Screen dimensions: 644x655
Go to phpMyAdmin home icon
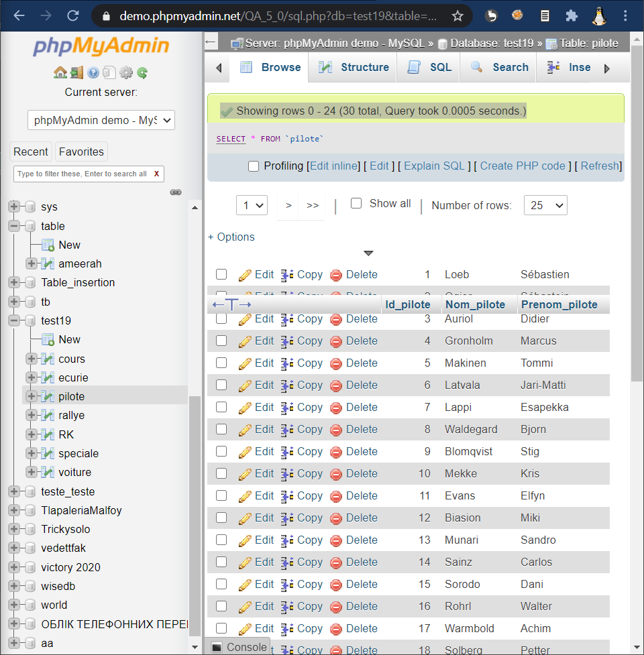pos(60,72)
